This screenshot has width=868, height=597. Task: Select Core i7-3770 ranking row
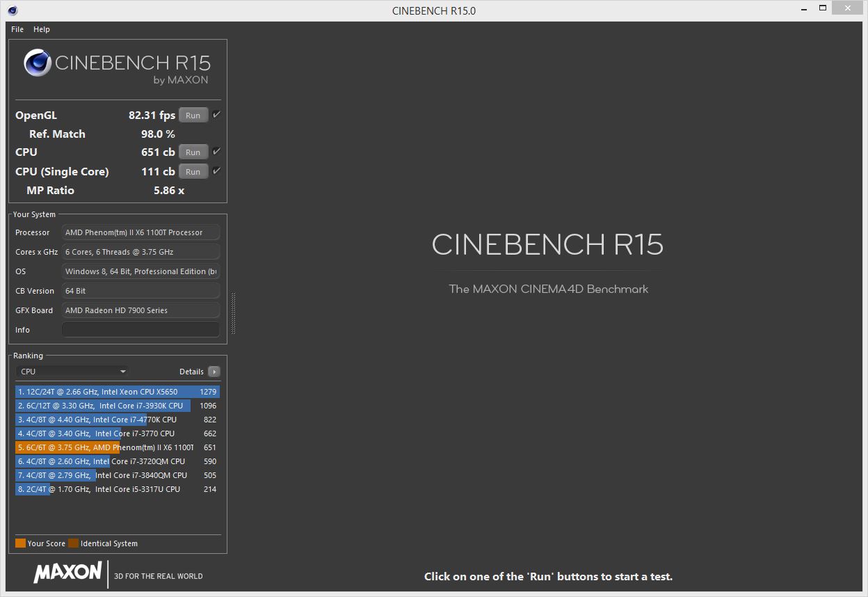pyautogui.click(x=118, y=433)
